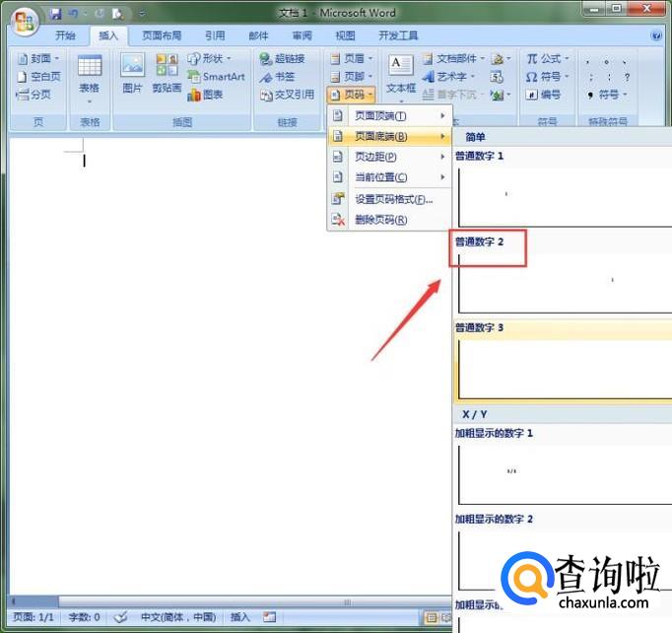Click the Office button orb
672x633 pixels.
24,21
